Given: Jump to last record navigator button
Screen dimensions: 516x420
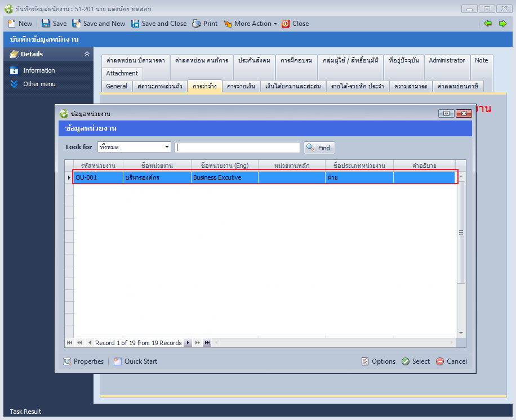Looking at the screenshot, I should (207, 343).
